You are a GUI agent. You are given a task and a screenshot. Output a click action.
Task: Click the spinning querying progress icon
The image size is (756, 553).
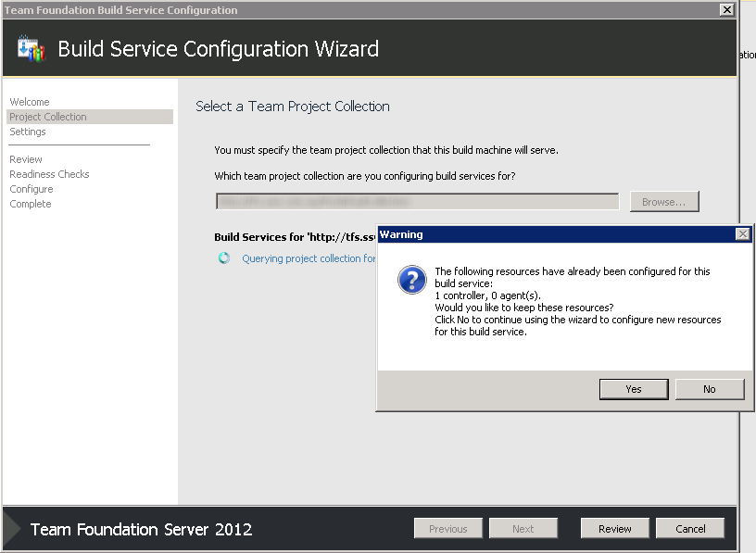click(224, 258)
